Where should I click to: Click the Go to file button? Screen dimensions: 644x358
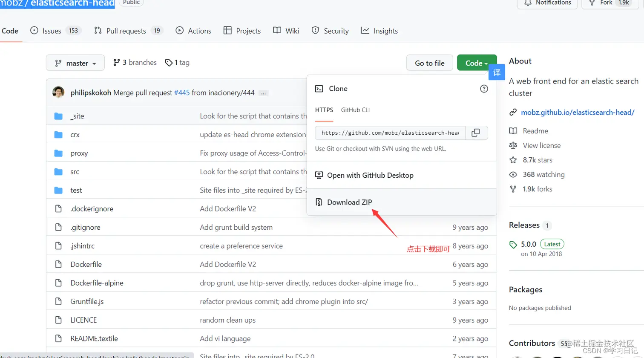[429, 63]
